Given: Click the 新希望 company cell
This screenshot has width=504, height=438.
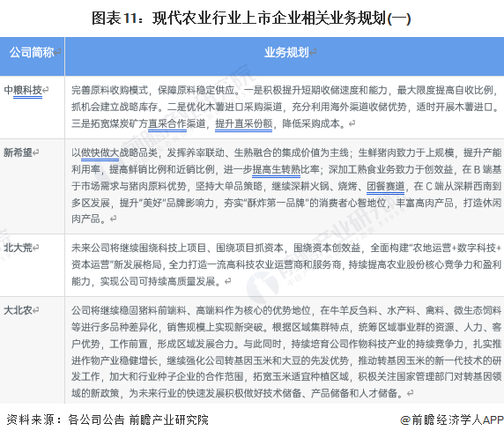Looking at the screenshot, I should coord(32,187).
